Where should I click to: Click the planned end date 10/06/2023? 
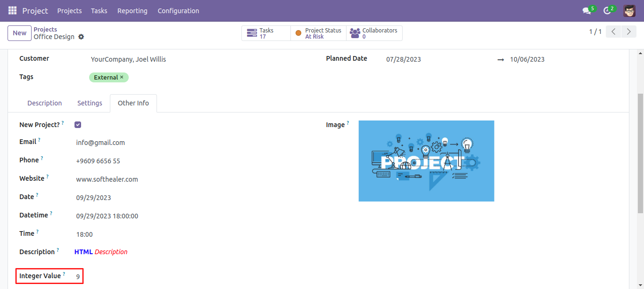tap(527, 59)
